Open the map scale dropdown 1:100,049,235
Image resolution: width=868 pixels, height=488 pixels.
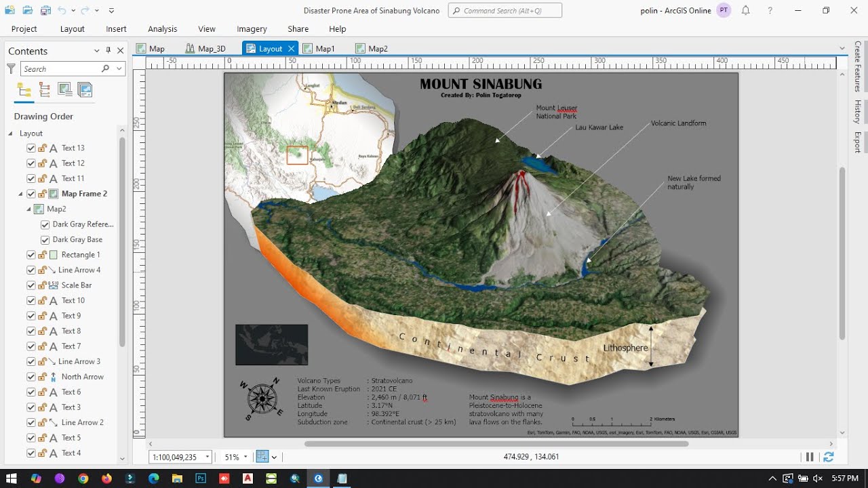208,457
